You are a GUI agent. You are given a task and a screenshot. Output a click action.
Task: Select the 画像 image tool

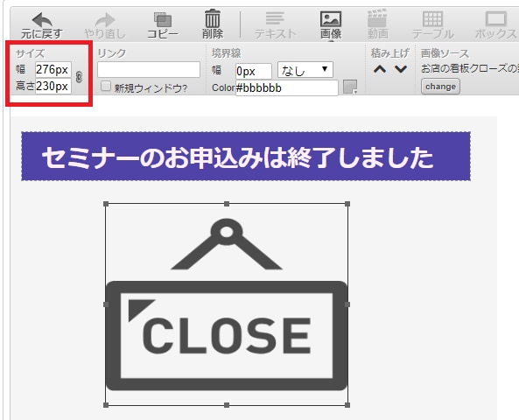pos(331,24)
